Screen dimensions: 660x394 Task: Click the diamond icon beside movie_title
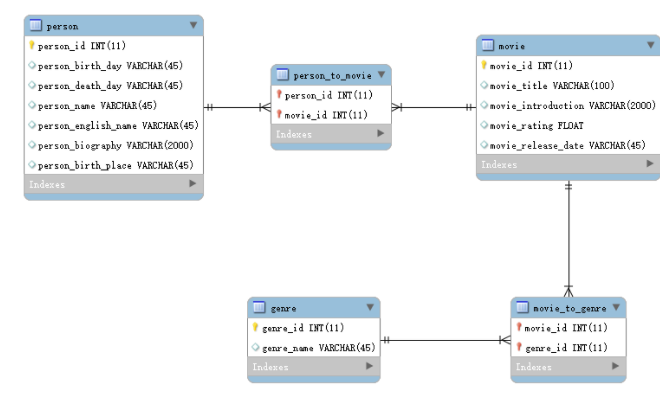[484, 85]
